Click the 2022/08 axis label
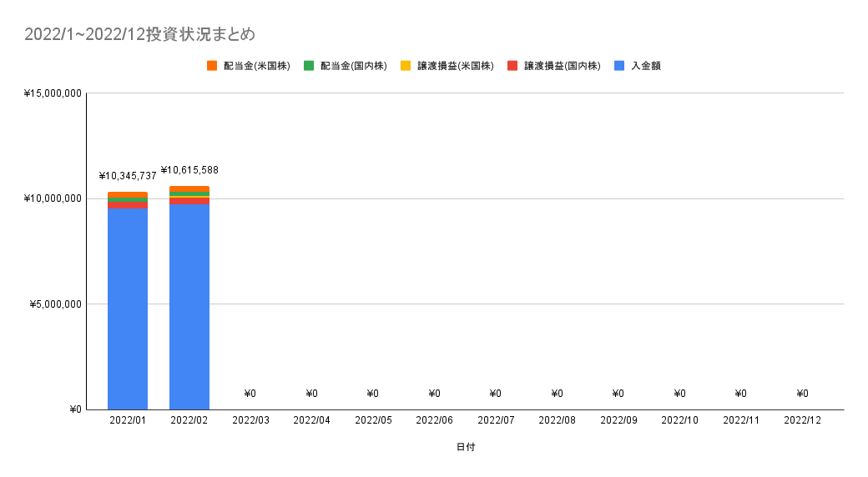The height and width of the screenshot is (477, 868). [558, 420]
